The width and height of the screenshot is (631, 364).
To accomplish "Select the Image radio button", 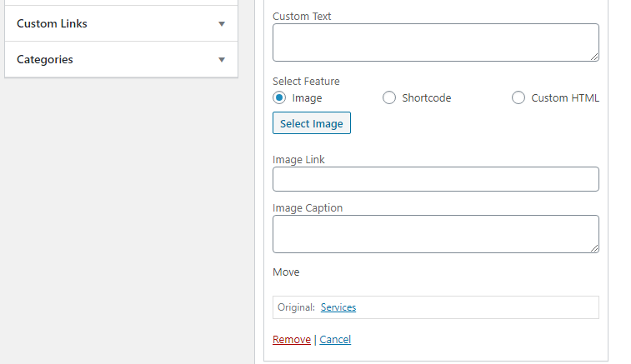I will coord(279,97).
